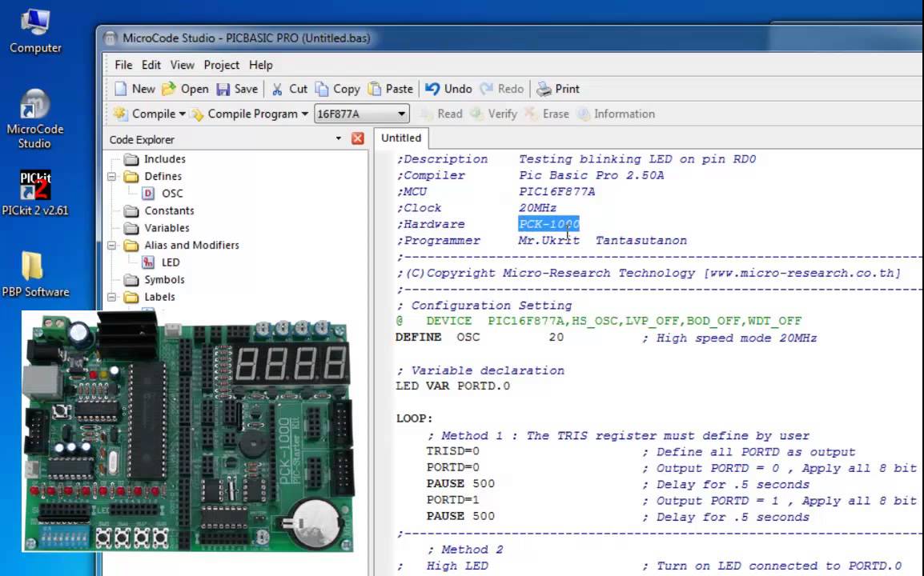Click the LED alias item icon
The height and width of the screenshot is (576, 924).
click(x=148, y=262)
